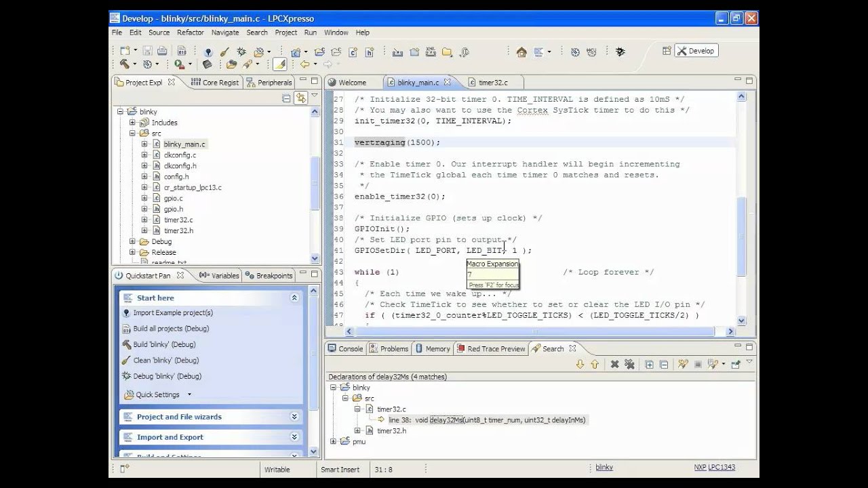This screenshot has width=868, height=488.
Task: Minimize the Project Explorer view pane
Action: coord(302,80)
